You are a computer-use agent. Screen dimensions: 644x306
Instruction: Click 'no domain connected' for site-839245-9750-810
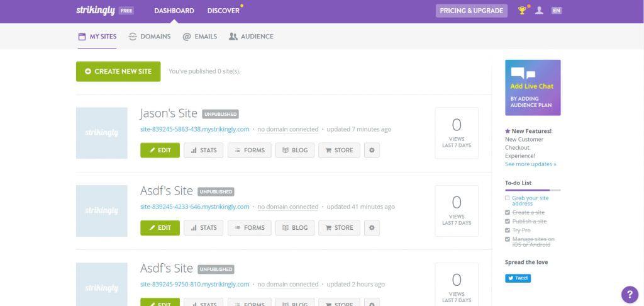[x=288, y=284]
